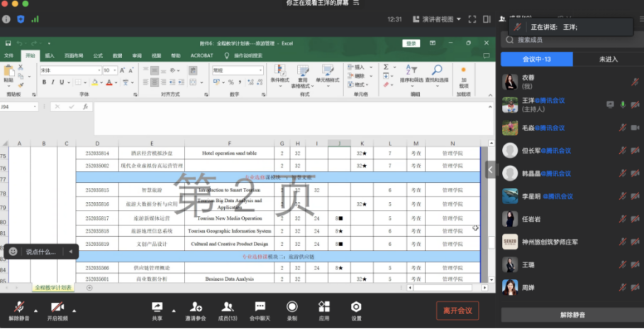The image size is (644, 329).
Task: Click the Excel insert function fx icon
Action: point(85,107)
